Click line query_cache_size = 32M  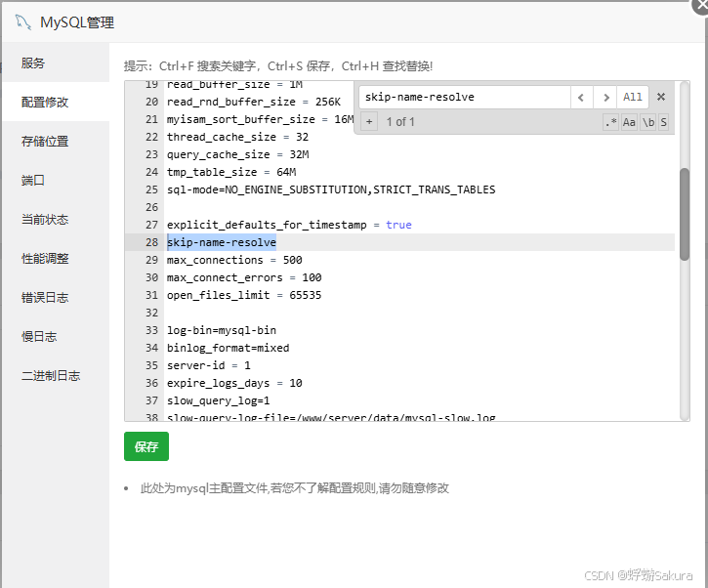(237, 154)
